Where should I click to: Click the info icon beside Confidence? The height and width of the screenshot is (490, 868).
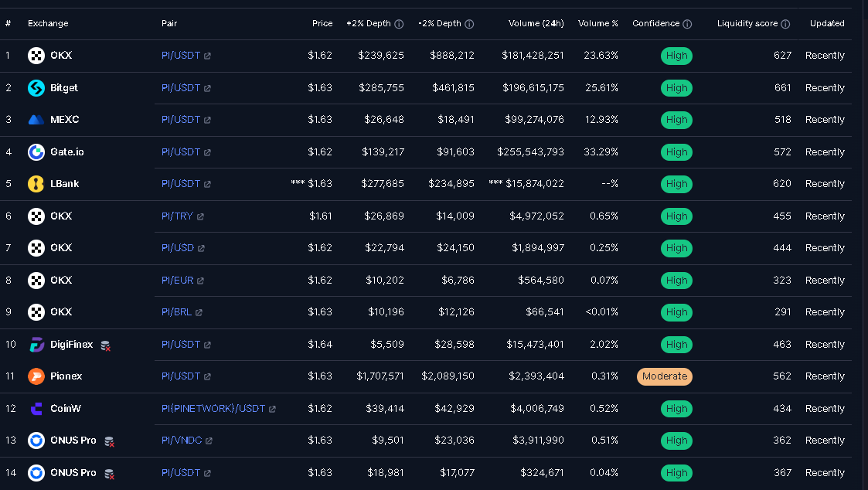click(687, 24)
